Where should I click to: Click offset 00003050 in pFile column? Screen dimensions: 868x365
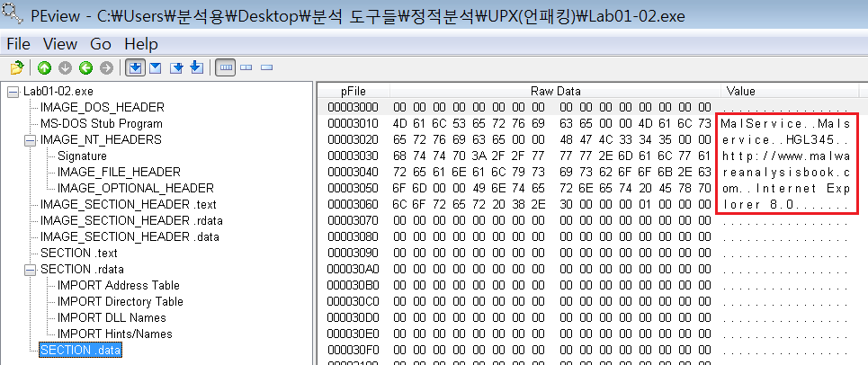click(353, 188)
